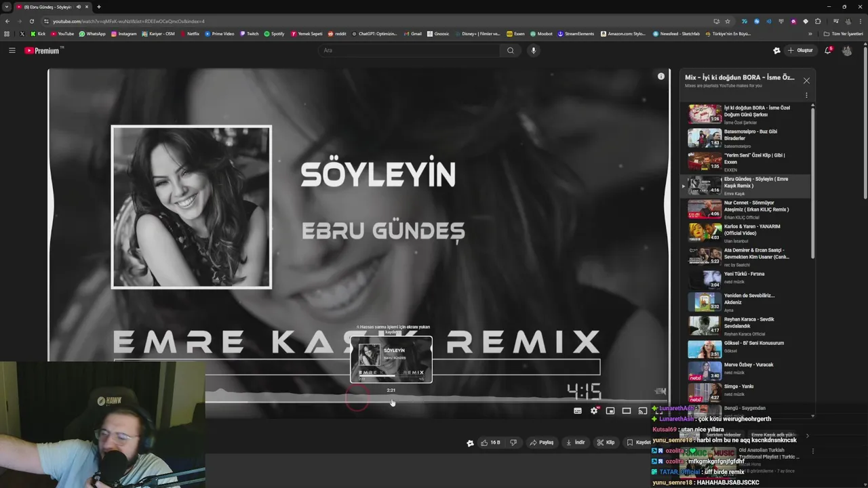Open the Spotify bookmark
Screen dimensions: 868x488
tap(274, 34)
